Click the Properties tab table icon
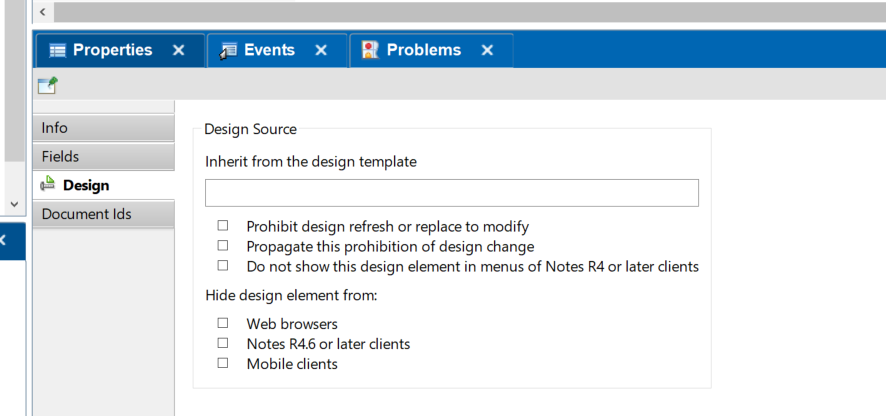 click(x=57, y=50)
